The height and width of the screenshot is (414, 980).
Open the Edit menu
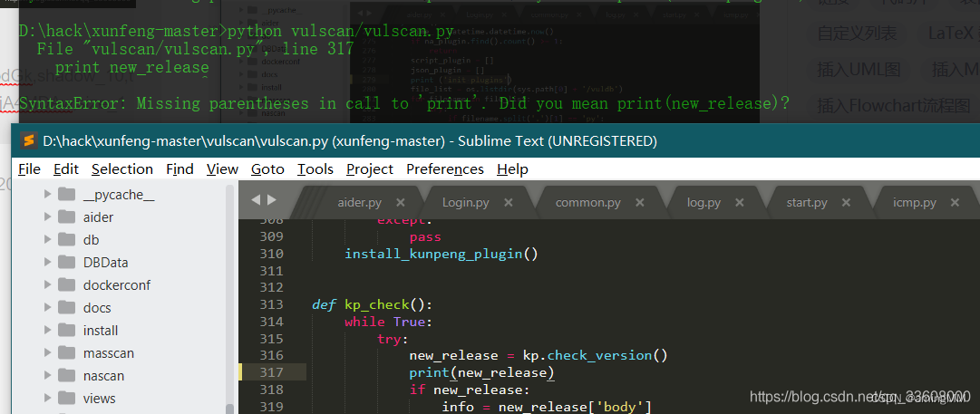point(66,169)
